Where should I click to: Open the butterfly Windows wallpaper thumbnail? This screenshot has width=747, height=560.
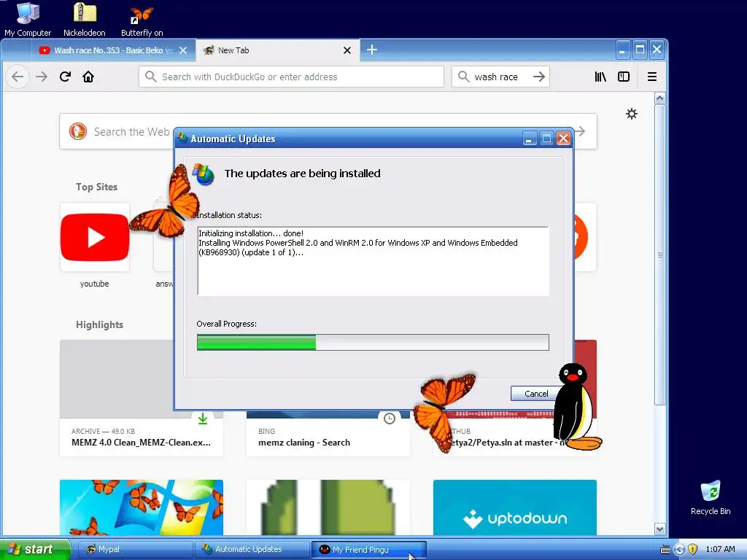[x=142, y=507]
